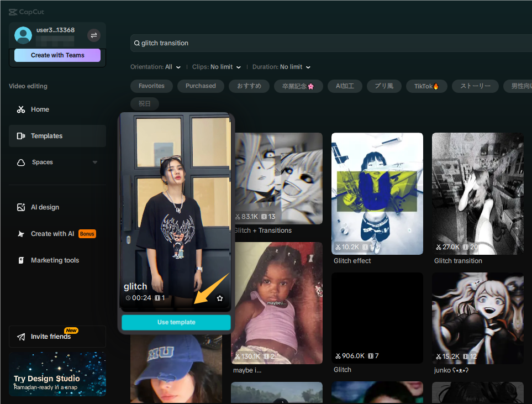Open the Glitch + Transitions thumbnail
The height and width of the screenshot is (404, 532).
point(278,179)
